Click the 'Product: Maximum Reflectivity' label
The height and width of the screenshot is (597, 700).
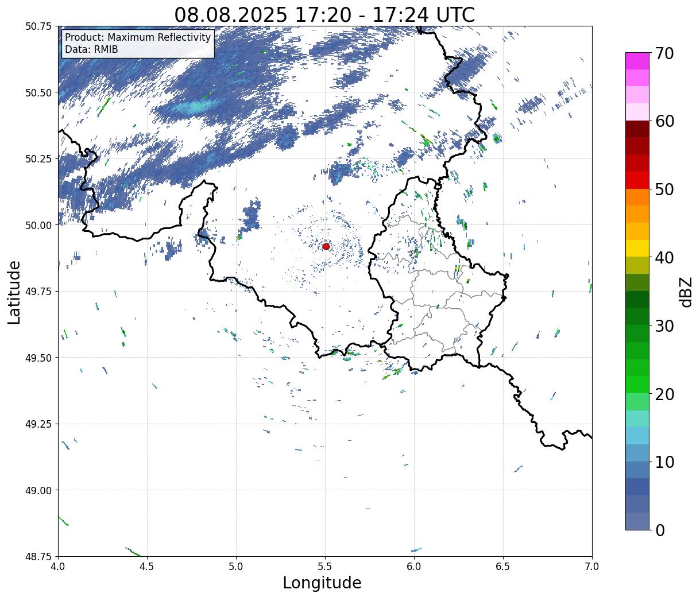pos(138,38)
